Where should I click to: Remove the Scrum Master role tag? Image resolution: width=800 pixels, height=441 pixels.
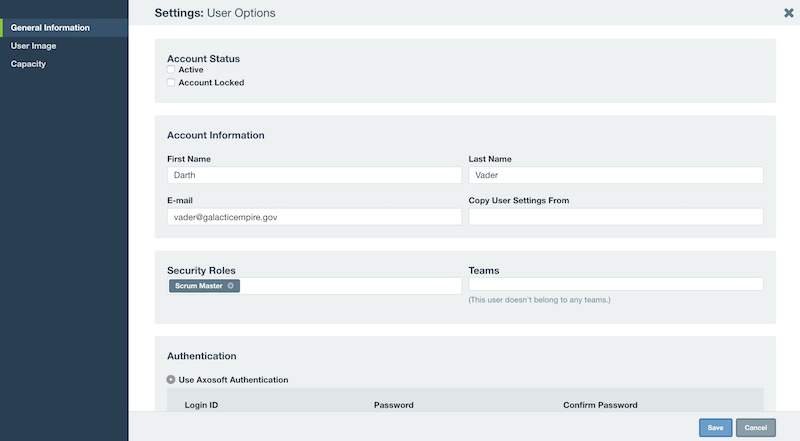[231, 286]
